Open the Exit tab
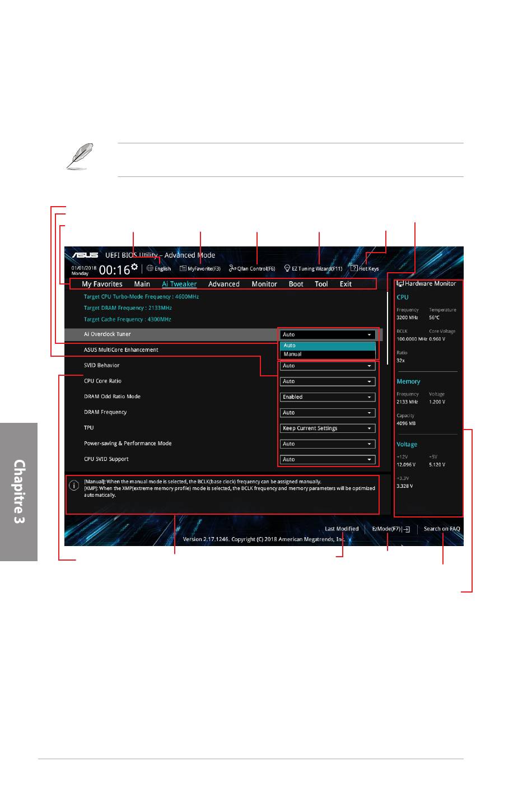 click(346, 284)
